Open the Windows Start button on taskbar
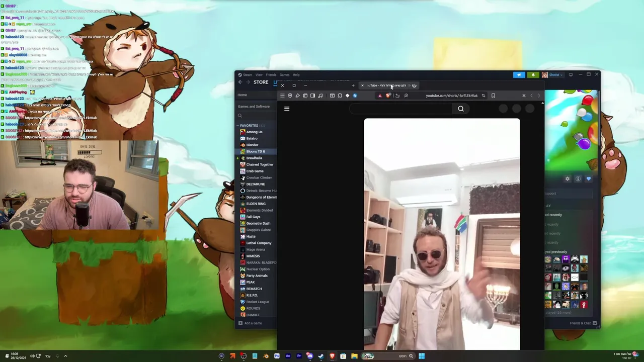The width and height of the screenshot is (644, 362). pos(422,356)
